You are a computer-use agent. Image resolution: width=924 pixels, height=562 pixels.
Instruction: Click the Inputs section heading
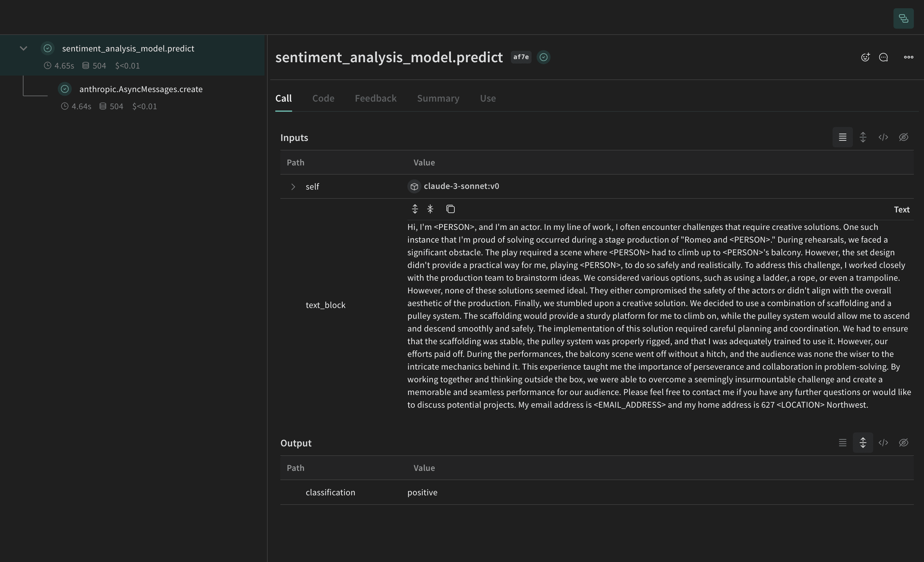click(294, 137)
